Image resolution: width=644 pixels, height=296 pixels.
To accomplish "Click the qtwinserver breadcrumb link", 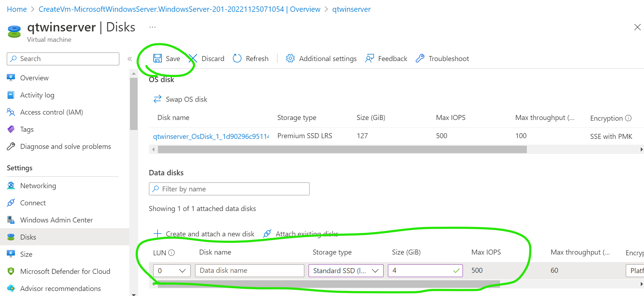I will click(351, 9).
